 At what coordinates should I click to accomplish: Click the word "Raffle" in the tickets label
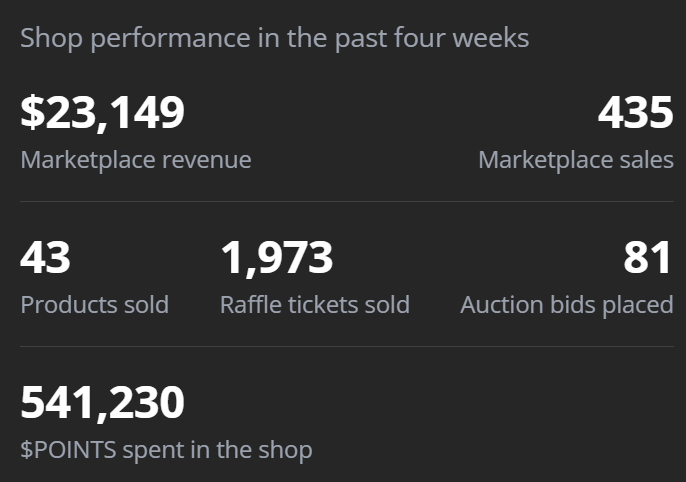pos(247,305)
